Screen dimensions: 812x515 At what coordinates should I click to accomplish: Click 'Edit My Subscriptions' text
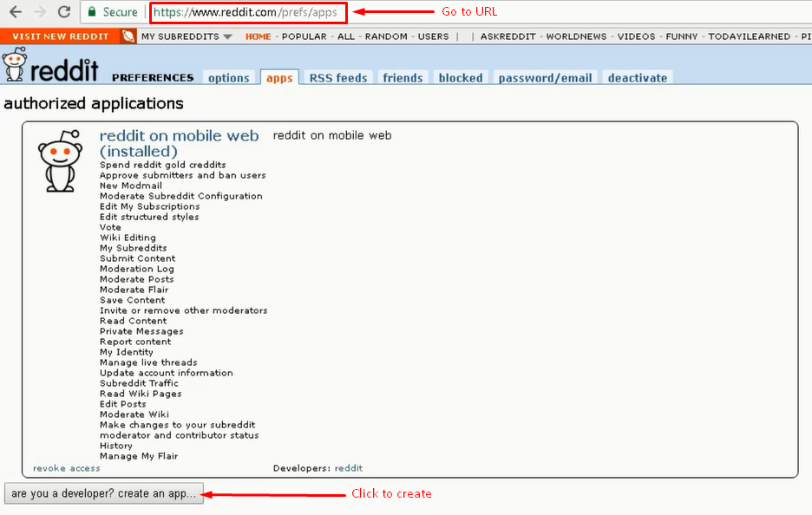(x=150, y=206)
